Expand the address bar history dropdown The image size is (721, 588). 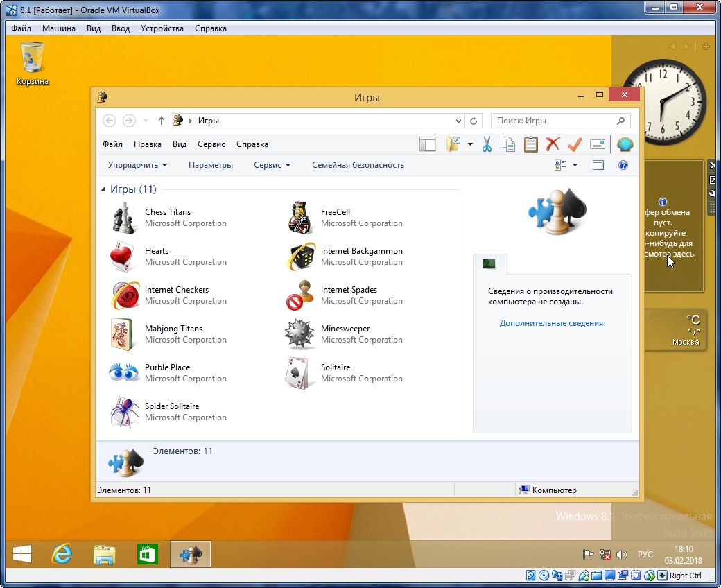458,121
